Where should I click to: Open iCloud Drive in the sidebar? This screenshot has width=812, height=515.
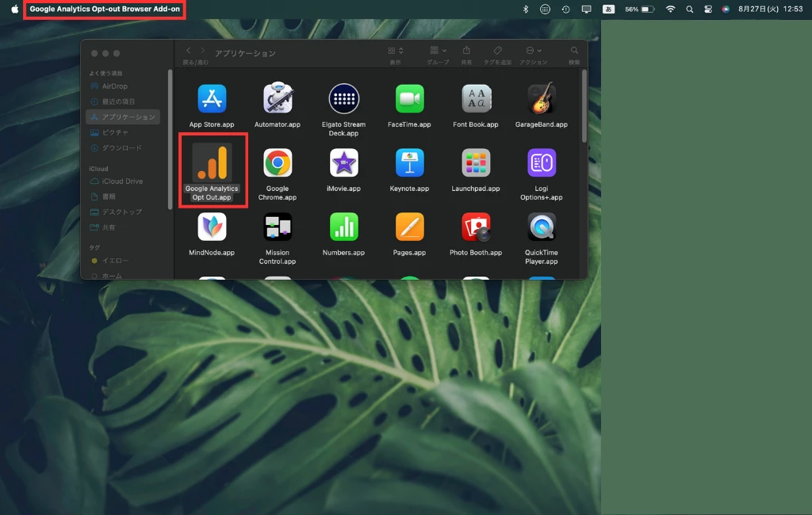coord(123,181)
